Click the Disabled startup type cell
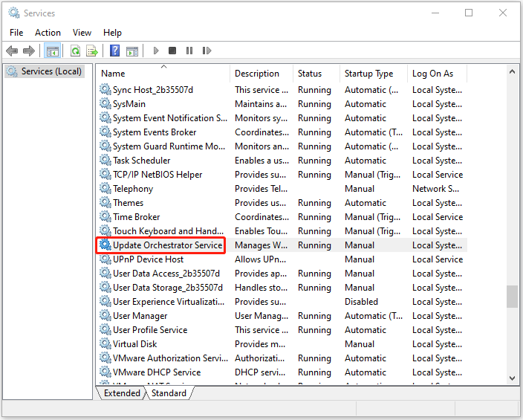523x420 pixels. coord(361,302)
